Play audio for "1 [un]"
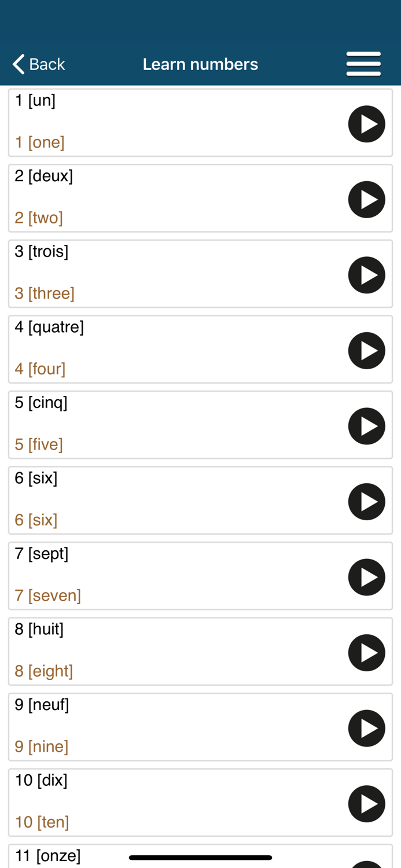This screenshot has width=401, height=868. point(367,123)
